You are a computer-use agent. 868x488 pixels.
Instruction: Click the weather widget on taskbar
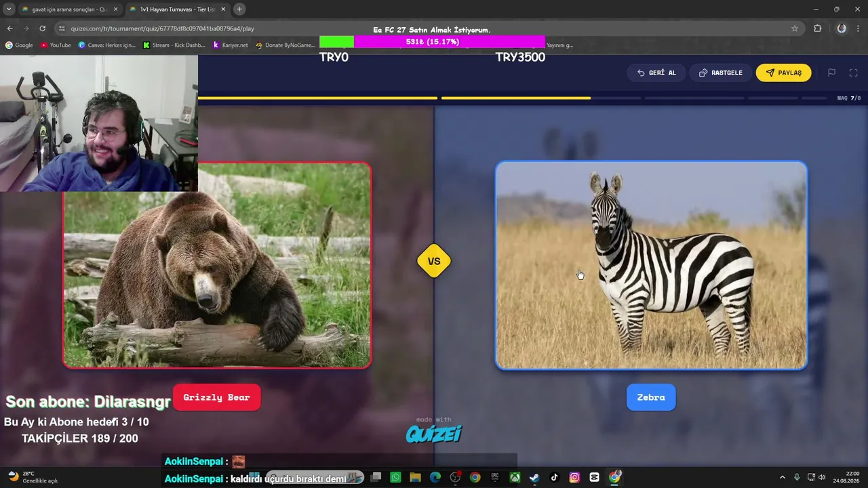pyautogui.click(x=33, y=477)
